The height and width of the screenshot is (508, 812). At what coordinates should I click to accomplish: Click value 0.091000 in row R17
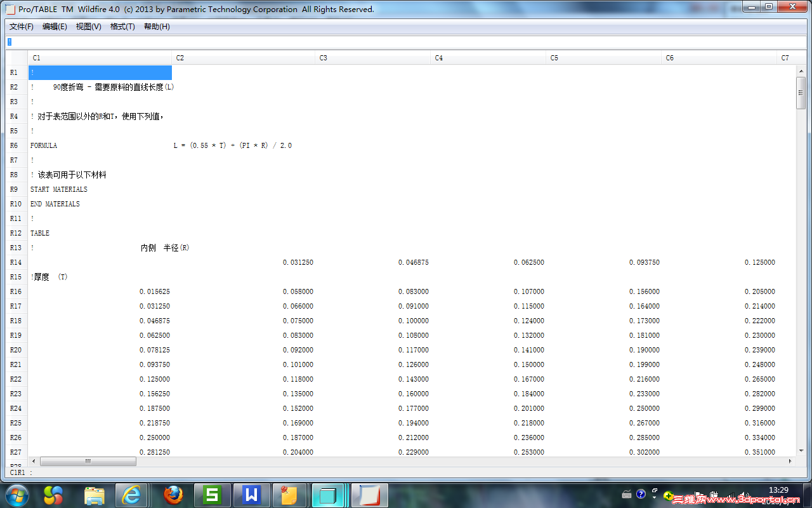(414, 306)
